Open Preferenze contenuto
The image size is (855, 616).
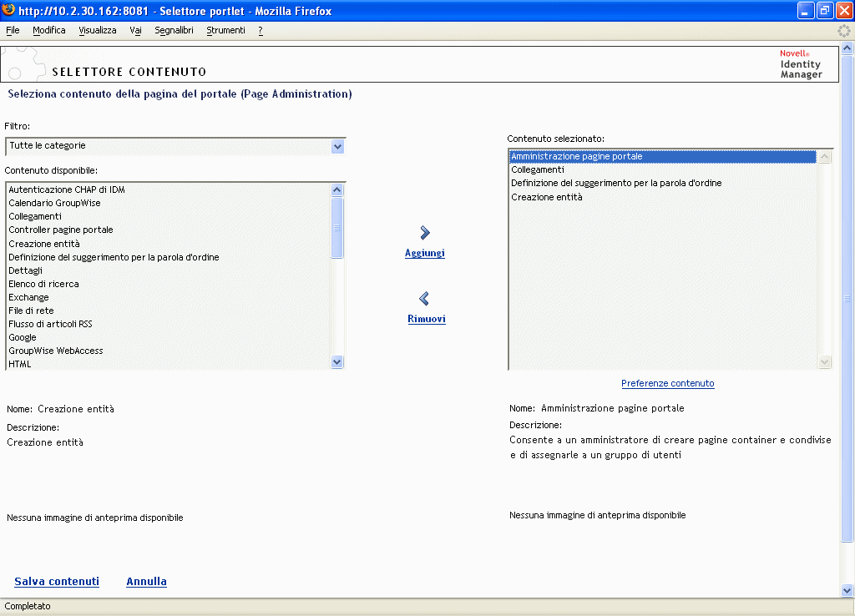point(667,381)
